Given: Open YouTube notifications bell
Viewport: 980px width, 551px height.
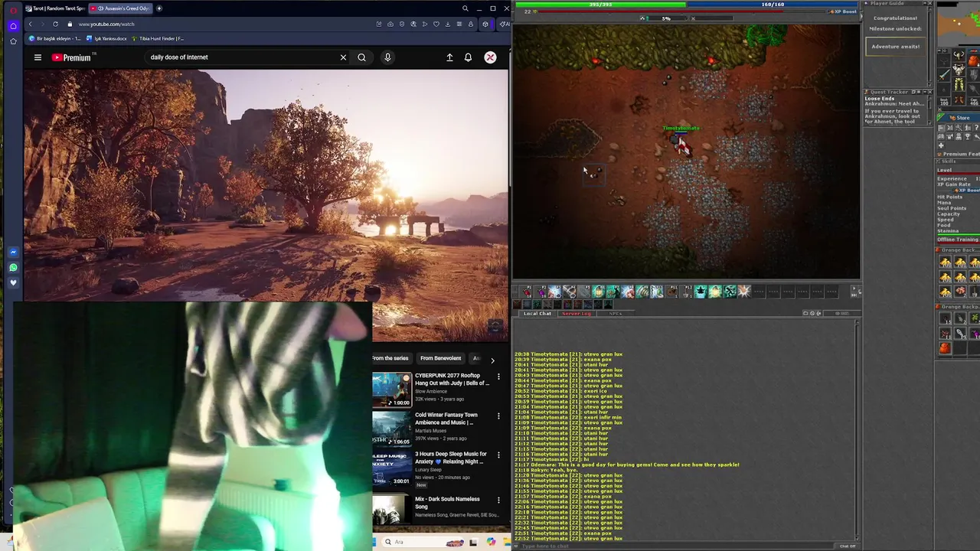Looking at the screenshot, I should 468,57.
